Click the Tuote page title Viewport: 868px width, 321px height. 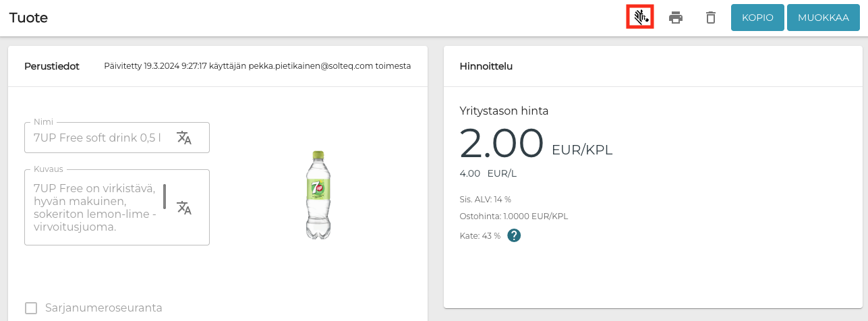click(28, 18)
